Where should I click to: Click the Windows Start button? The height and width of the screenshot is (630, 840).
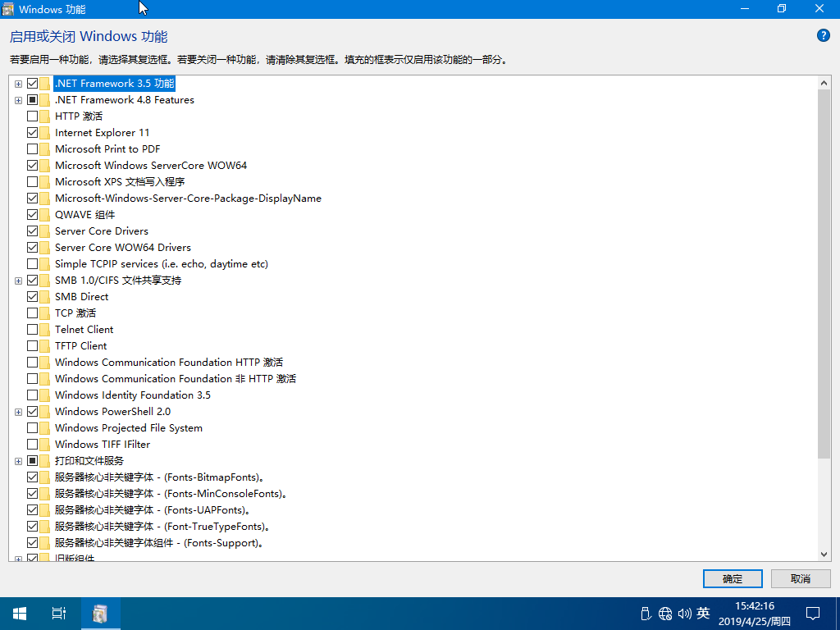click(x=20, y=614)
